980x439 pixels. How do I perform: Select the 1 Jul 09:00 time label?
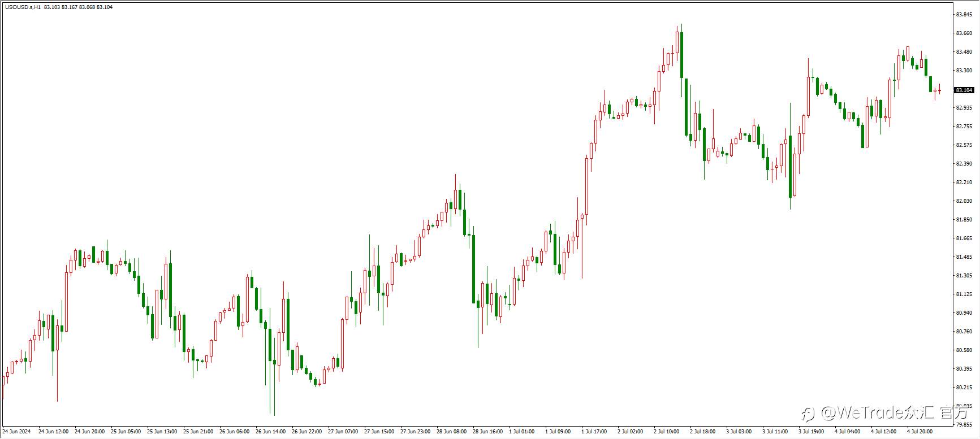[x=558, y=432]
